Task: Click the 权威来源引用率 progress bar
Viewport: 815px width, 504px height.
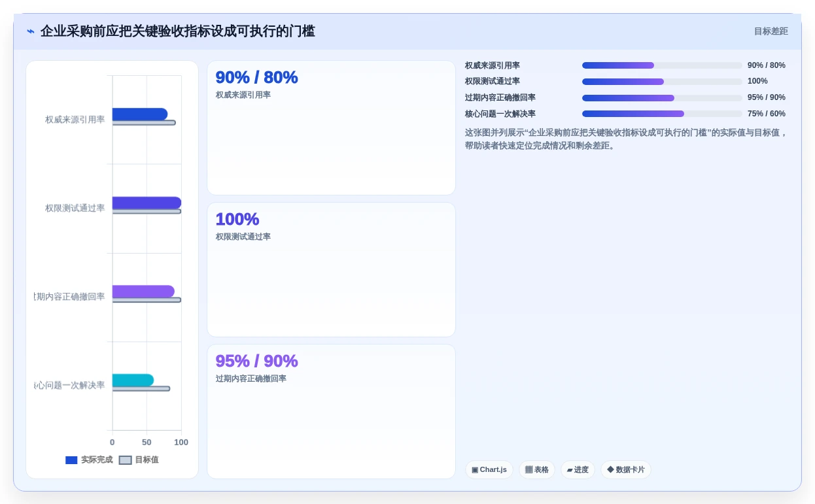Action: [x=662, y=65]
